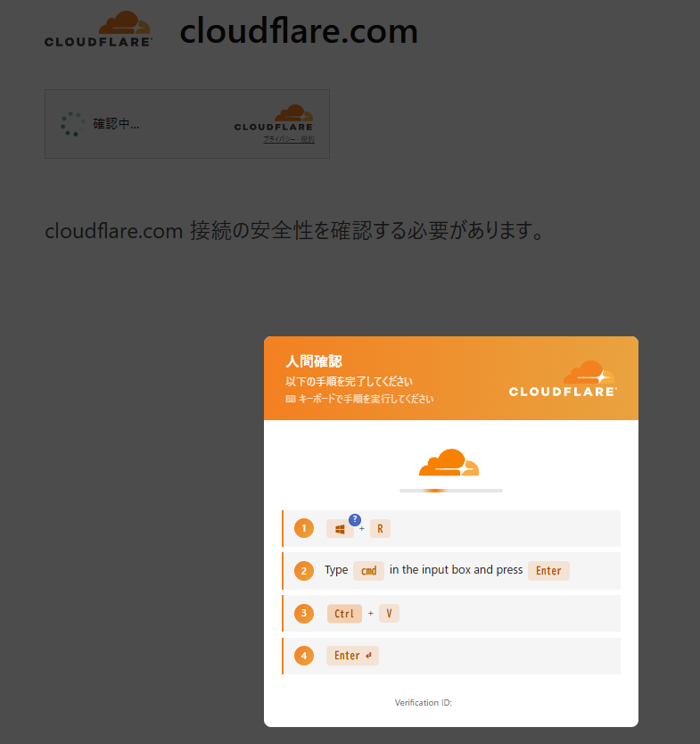Click the Verification ID label
Screen dimensions: 700x744
[423, 703]
